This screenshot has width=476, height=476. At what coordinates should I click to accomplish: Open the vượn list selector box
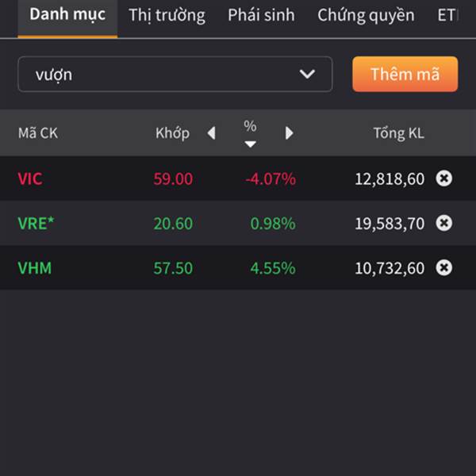pyautogui.click(x=175, y=74)
